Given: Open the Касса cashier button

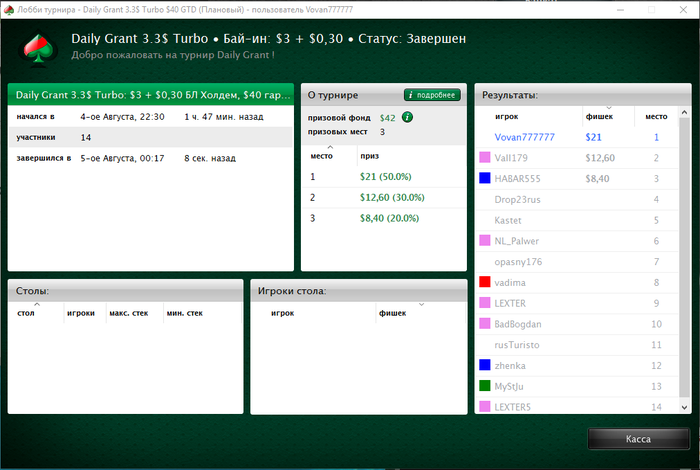Looking at the screenshot, I should tap(638, 439).
